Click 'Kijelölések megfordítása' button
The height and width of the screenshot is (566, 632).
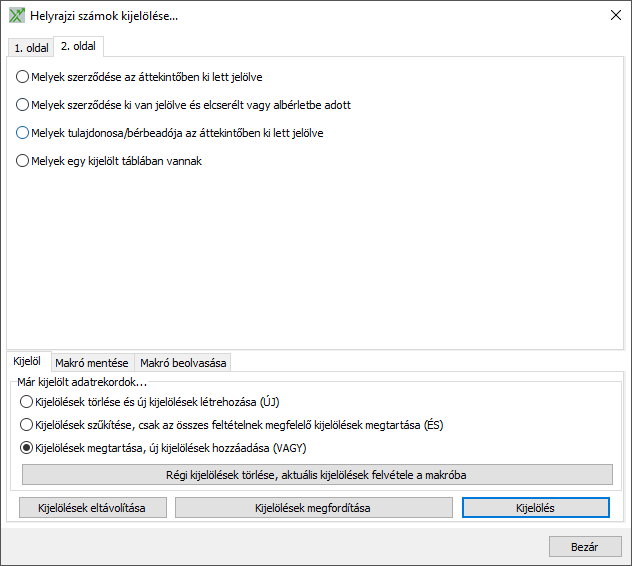pos(314,508)
